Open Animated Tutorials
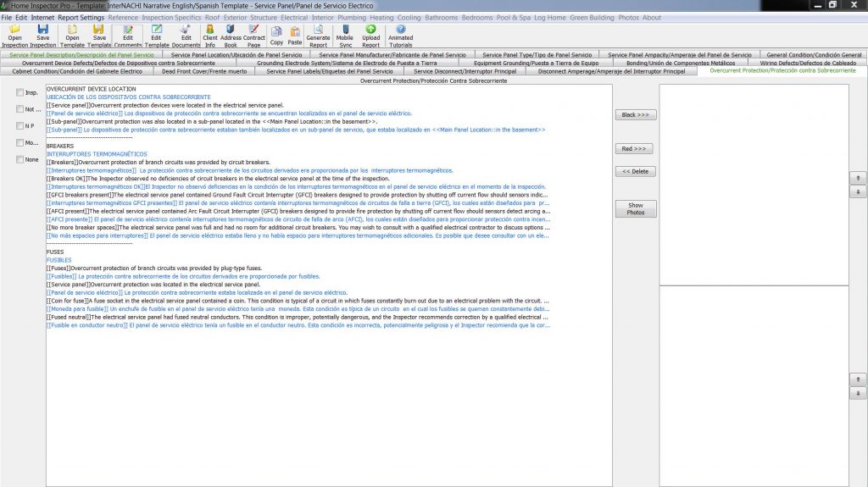The height and width of the screenshot is (487, 868). point(400,36)
